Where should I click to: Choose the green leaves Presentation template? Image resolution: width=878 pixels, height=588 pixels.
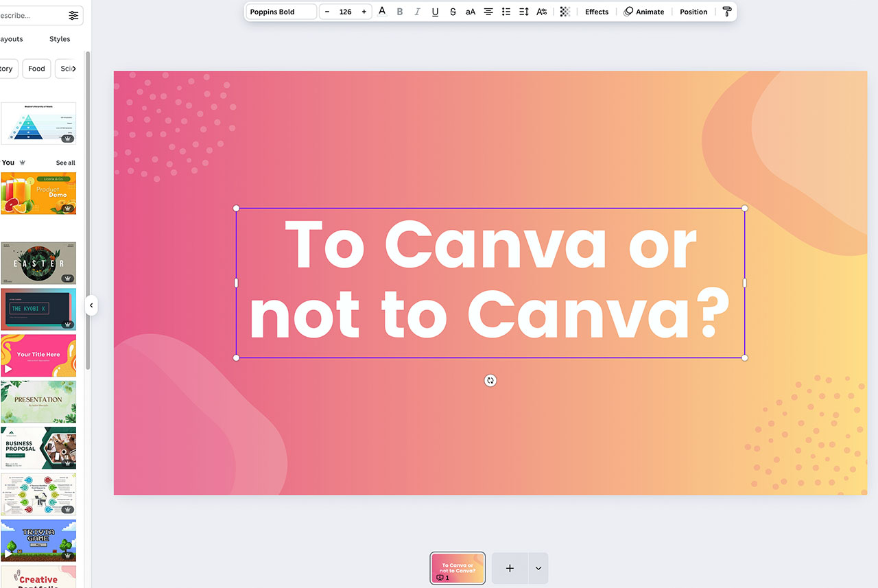click(38, 401)
